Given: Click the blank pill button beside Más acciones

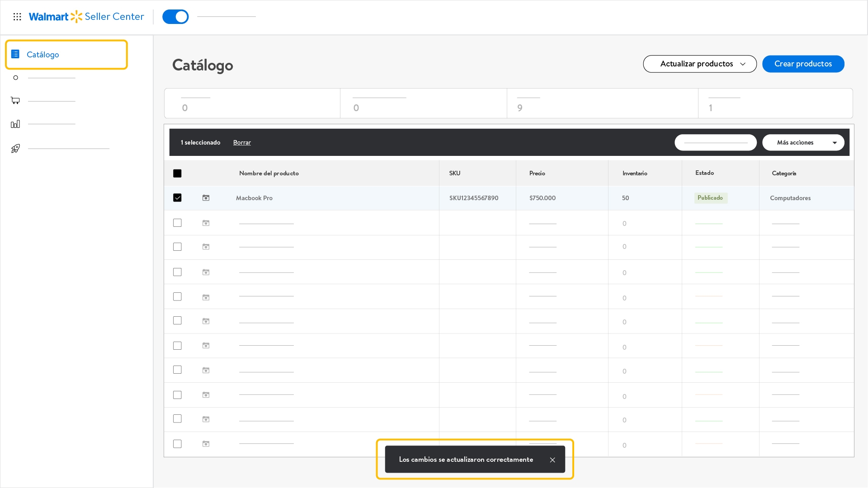Looking at the screenshot, I should pyautogui.click(x=716, y=142).
